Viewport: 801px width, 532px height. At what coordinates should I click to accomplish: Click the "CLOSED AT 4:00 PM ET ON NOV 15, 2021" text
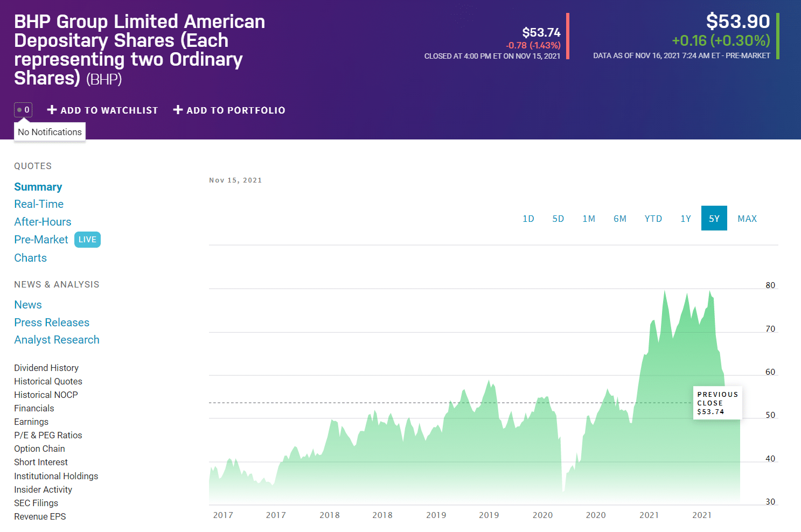[x=492, y=56]
